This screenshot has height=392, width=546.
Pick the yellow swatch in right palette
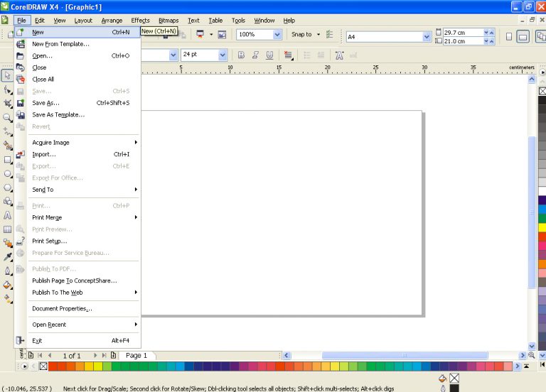(542, 227)
